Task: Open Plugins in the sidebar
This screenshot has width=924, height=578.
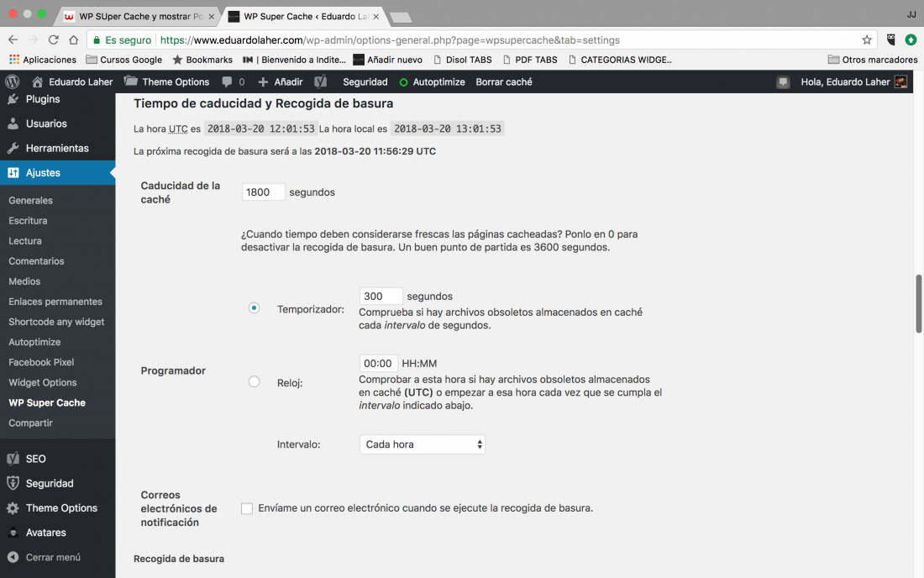Action: click(x=58, y=99)
